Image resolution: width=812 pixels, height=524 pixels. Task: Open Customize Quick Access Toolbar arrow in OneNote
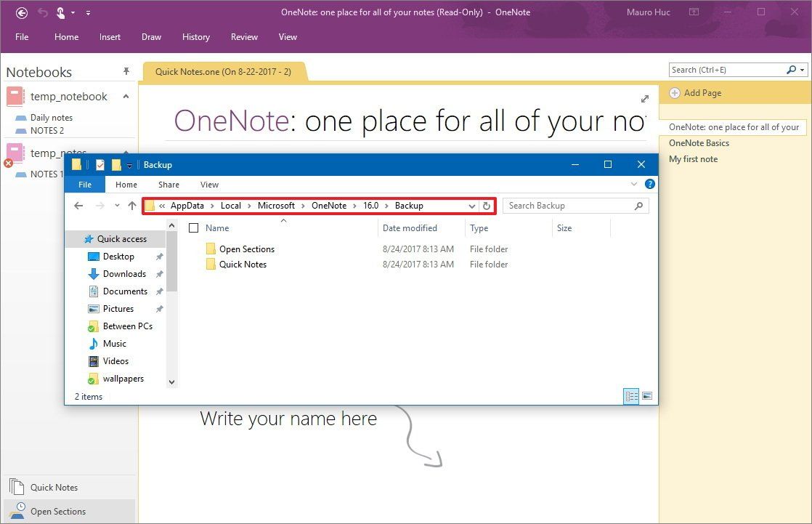[x=88, y=13]
